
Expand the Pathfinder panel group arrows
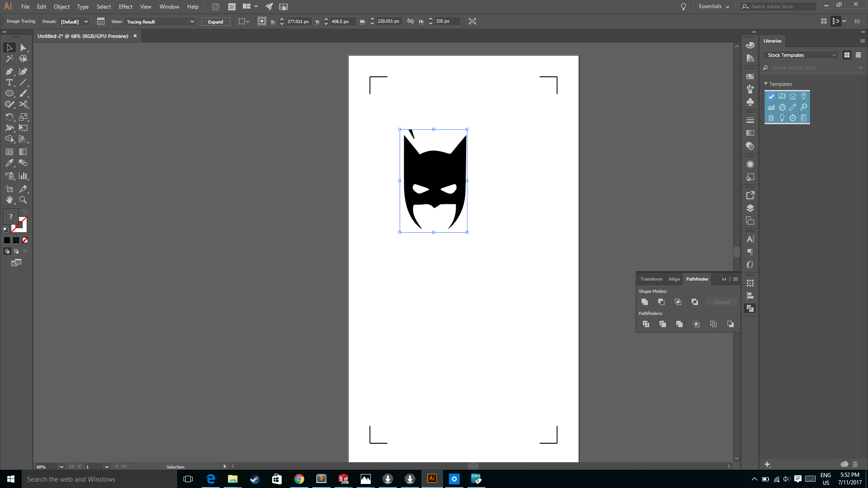[x=724, y=279]
